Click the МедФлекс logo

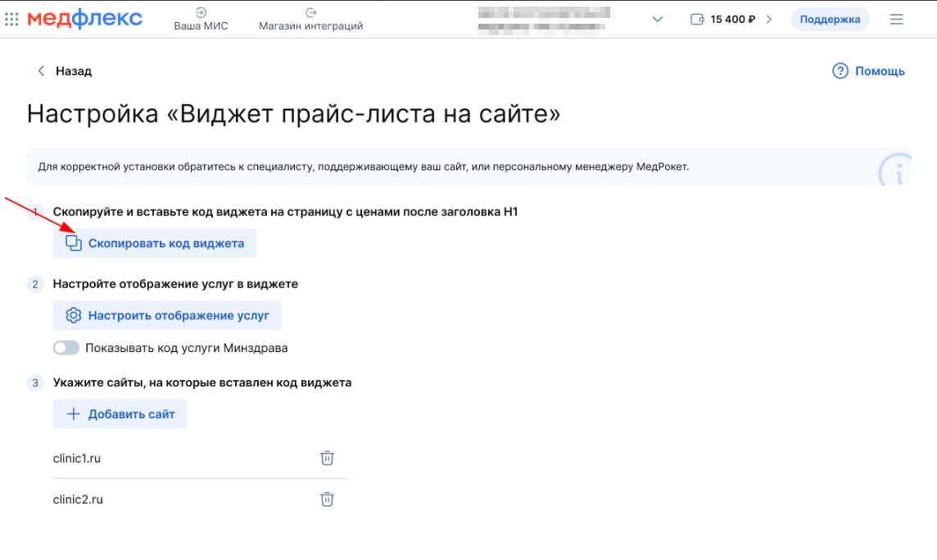click(x=84, y=20)
